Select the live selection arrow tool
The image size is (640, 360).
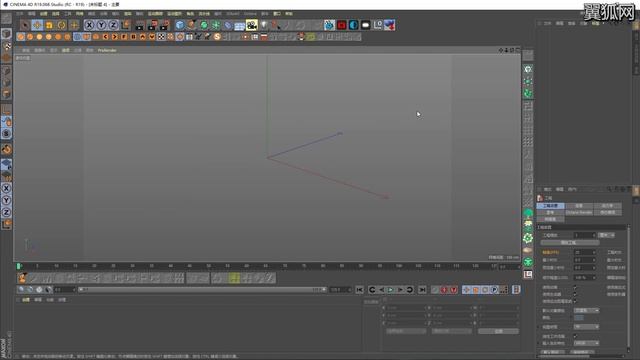click(x=25, y=25)
